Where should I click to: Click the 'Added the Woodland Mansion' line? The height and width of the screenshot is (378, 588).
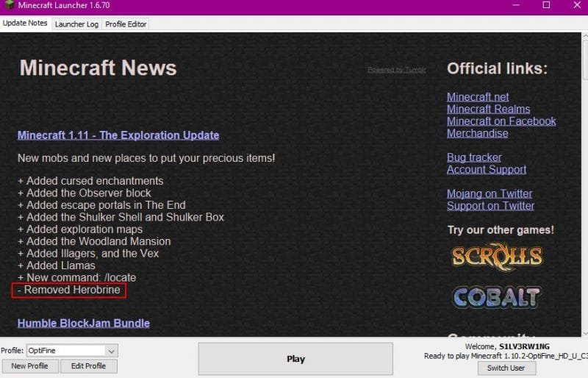(94, 241)
